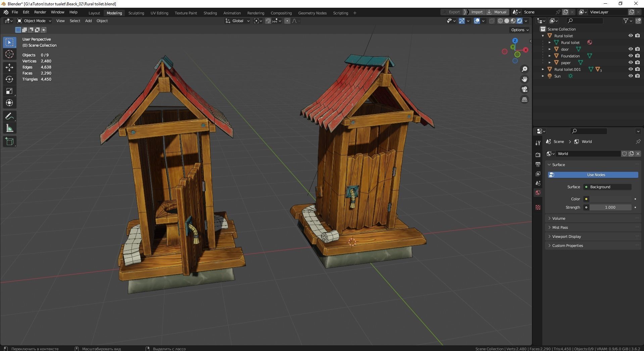Click the Z axis on navigation gizmo

pos(515,41)
